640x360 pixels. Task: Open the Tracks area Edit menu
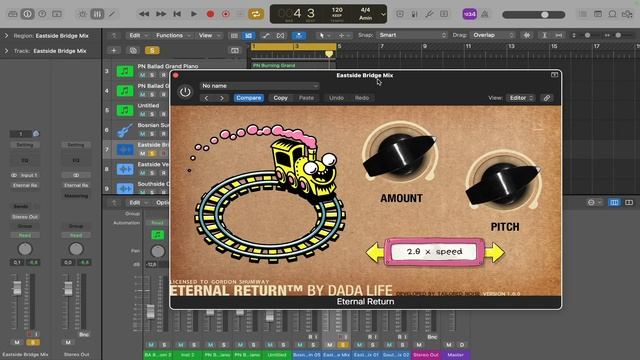tap(137, 36)
